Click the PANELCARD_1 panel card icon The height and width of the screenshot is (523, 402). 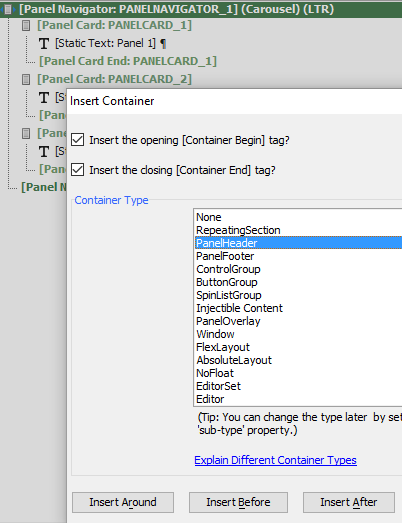click(26, 25)
